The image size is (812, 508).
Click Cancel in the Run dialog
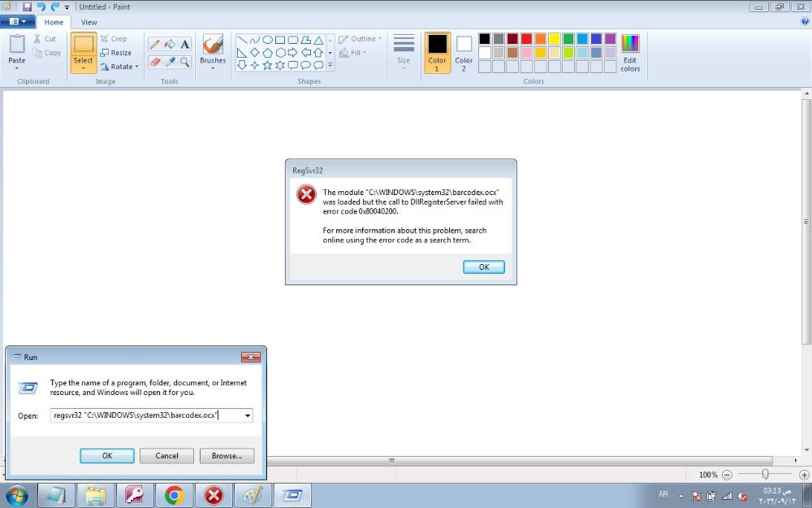(166, 456)
